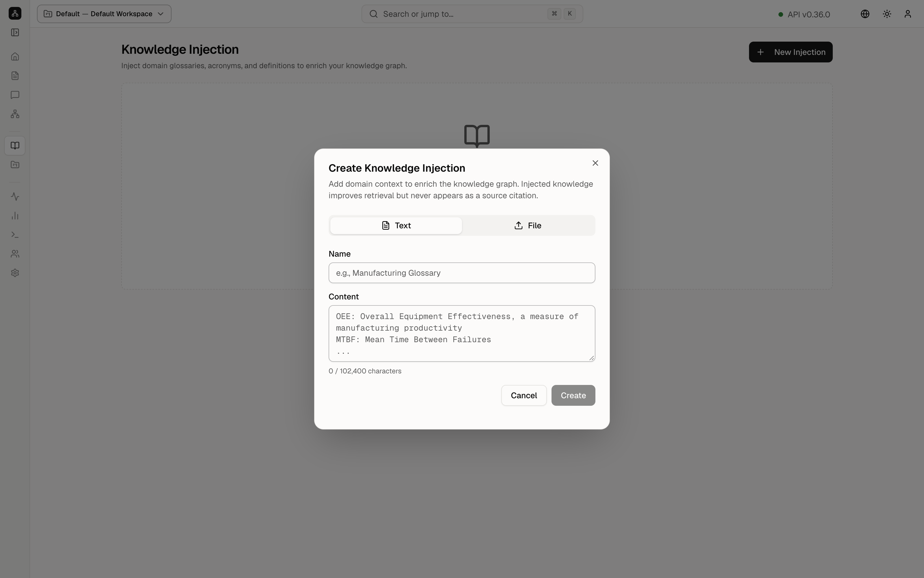Toggle the sidebar panel icon
Screen dimensions: 924x578
15,32
